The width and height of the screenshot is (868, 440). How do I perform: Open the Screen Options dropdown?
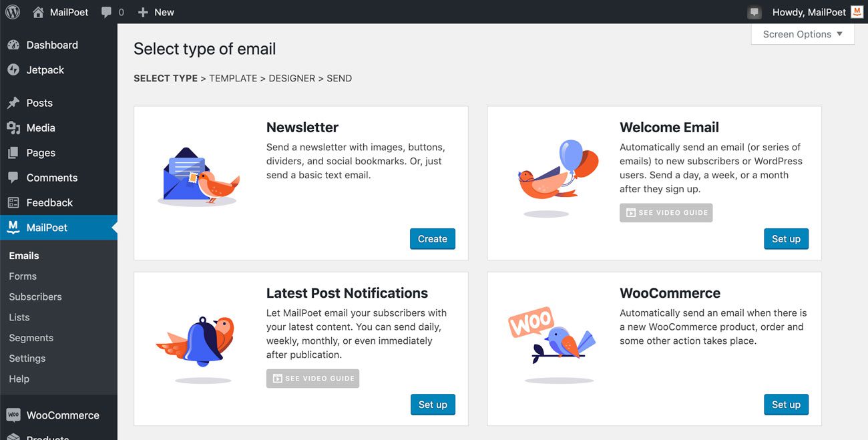coord(803,33)
